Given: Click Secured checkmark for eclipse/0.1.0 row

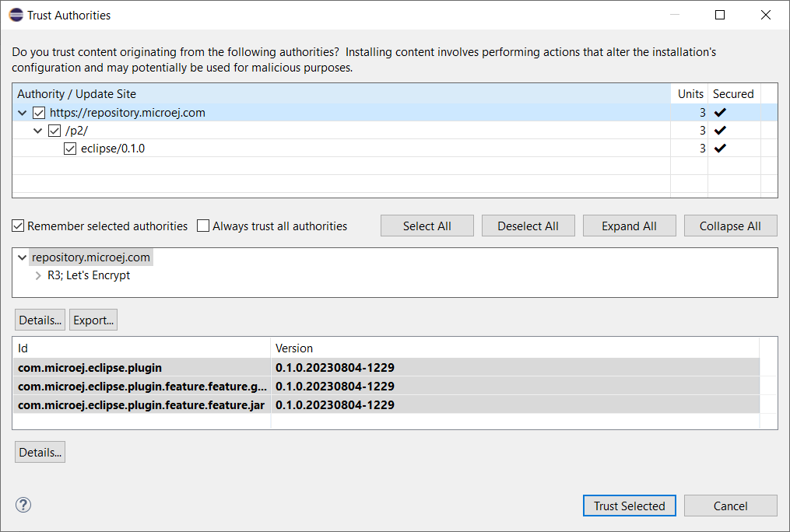Looking at the screenshot, I should tap(720, 149).
